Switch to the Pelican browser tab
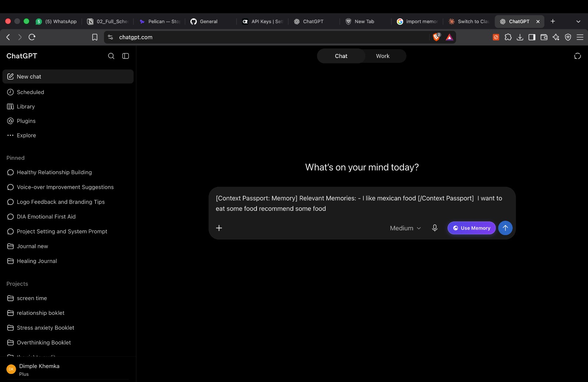 pos(159,21)
